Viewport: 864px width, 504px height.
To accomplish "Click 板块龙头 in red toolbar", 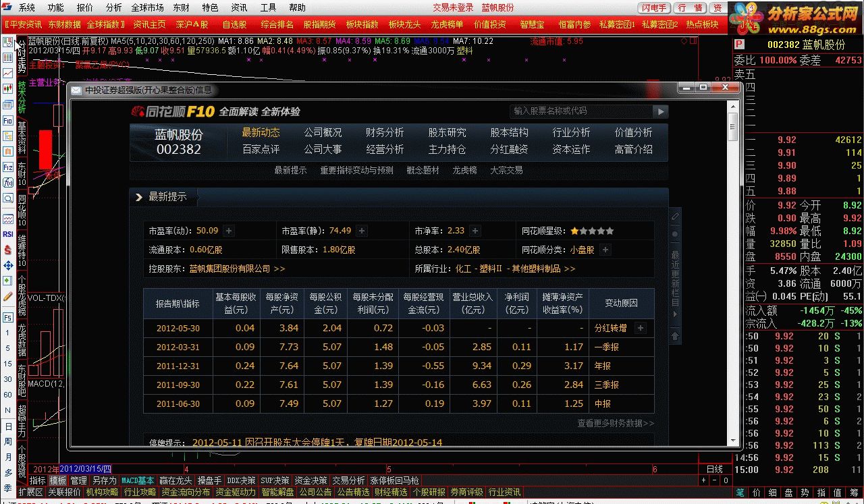I will pyautogui.click(x=404, y=24).
